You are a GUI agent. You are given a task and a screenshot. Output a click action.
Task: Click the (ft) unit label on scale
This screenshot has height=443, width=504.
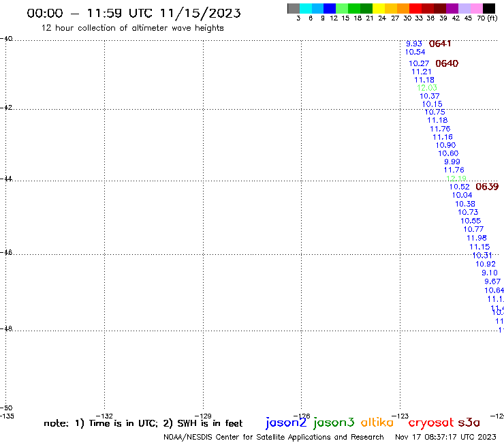pyautogui.click(x=492, y=18)
